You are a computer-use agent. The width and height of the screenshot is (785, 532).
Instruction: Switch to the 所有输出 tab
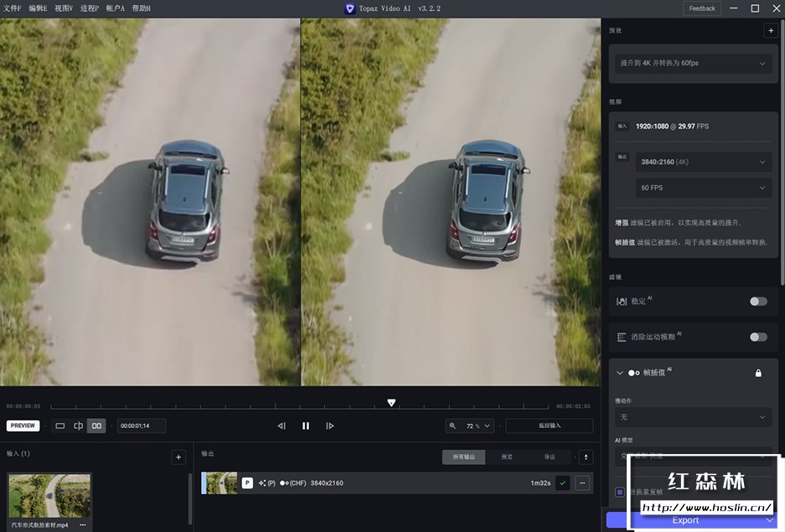click(463, 457)
